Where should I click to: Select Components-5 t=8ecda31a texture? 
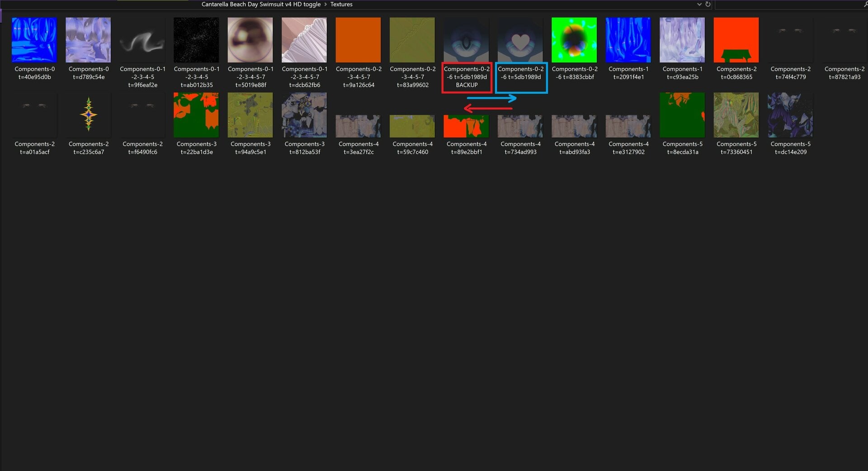pyautogui.click(x=682, y=115)
